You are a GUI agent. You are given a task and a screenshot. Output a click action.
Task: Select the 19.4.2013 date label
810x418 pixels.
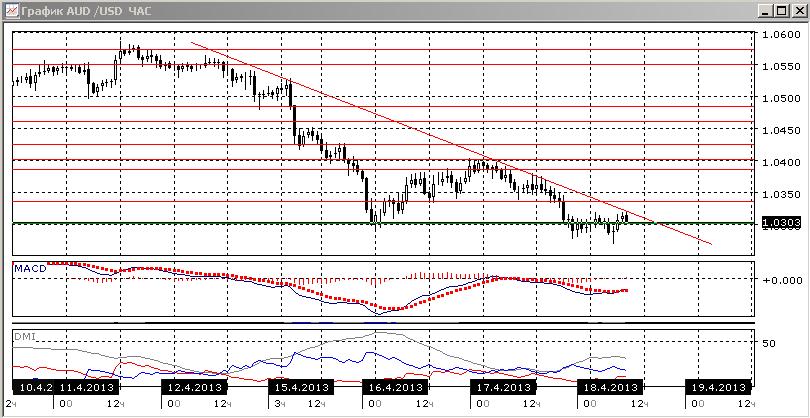(x=719, y=387)
